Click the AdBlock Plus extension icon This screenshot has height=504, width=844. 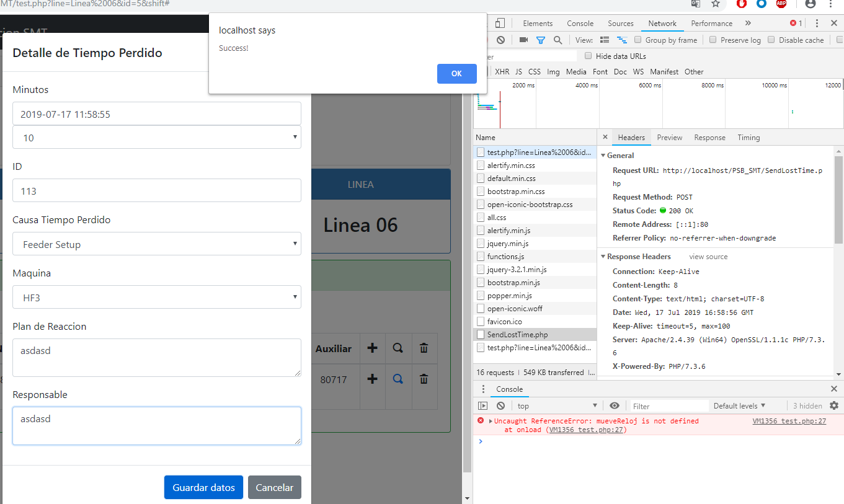click(781, 4)
